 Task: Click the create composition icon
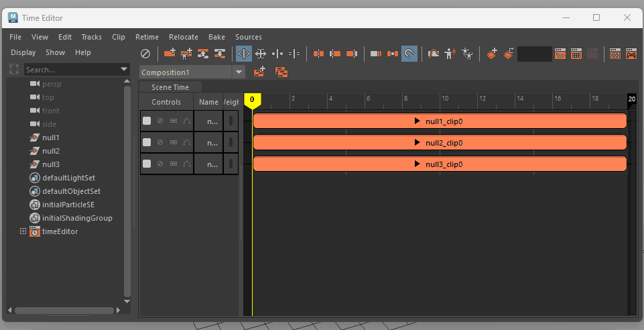[259, 72]
